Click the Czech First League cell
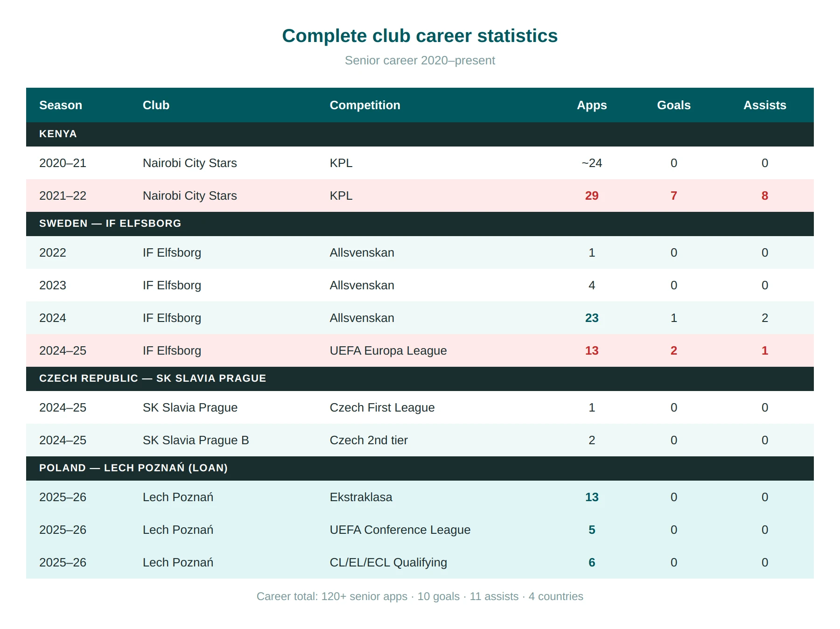Image resolution: width=840 pixels, height=629 pixels. 382,407
